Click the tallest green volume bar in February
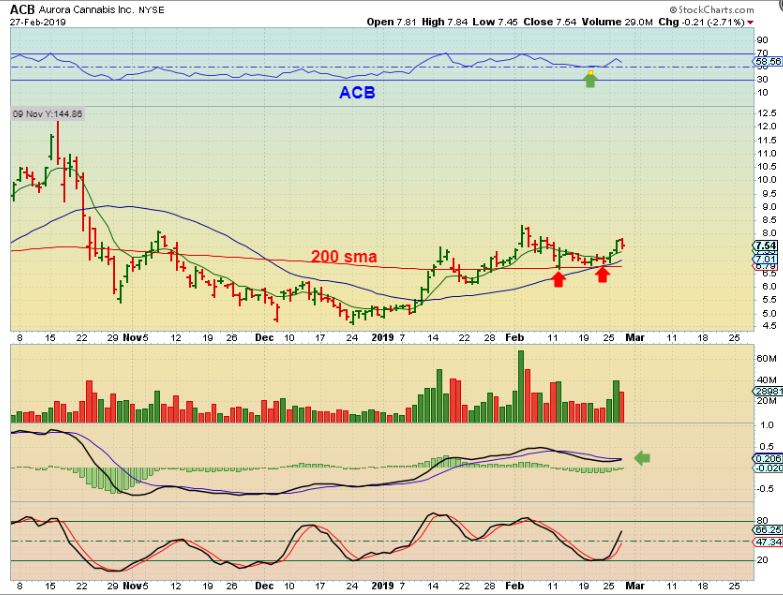783x595 pixels. (521, 386)
